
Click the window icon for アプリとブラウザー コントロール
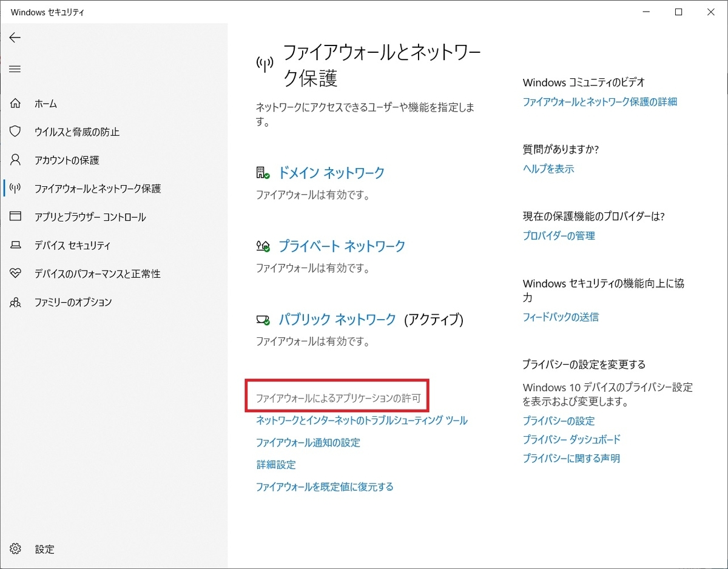(x=16, y=217)
